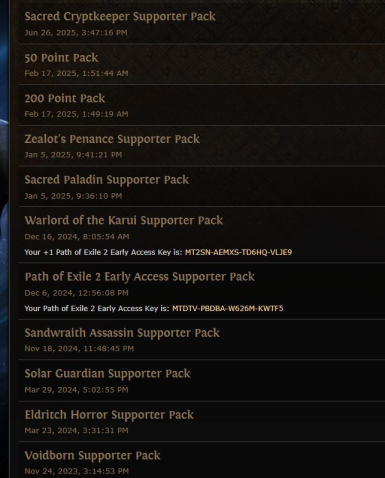Image resolution: width=385 pixels, height=478 pixels.
Task: Click the Mar 29, 2024 purchase timestamp
Action: pyautogui.click(x=76, y=390)
